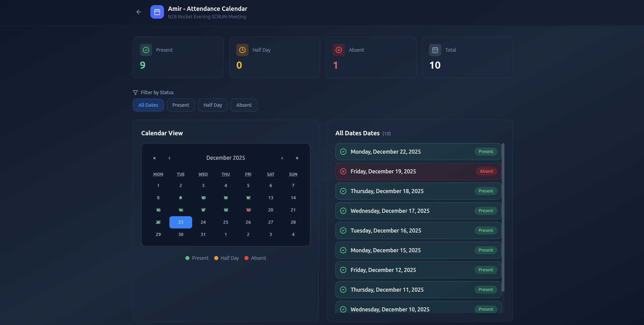Viewport: 644px width, 325px height.
Task: Click the Total calendar icon
Action: point(435,50)
